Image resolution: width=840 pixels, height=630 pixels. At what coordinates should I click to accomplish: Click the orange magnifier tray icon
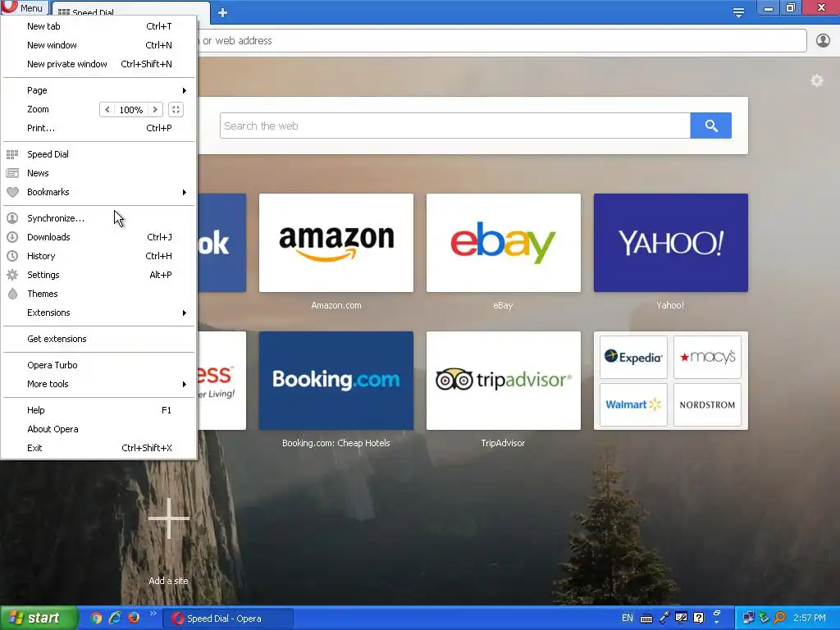click(x=779, y=618)
